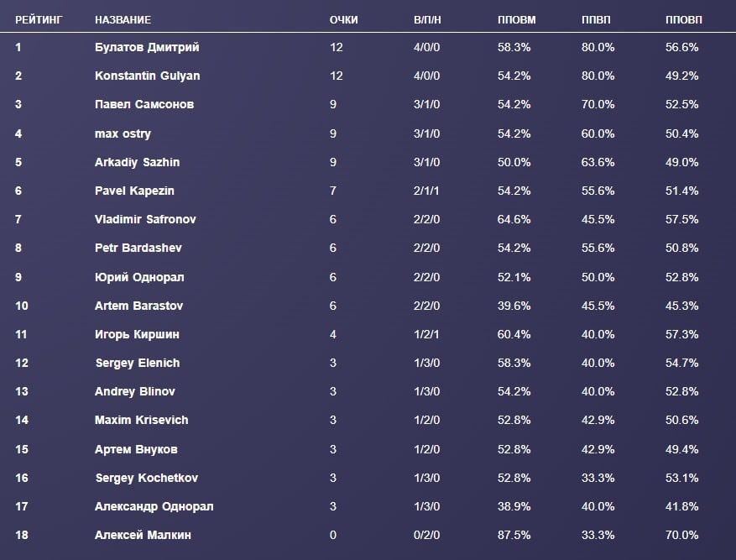Screen dimensions: 736x560
Task: Select the В/П/Н column header
Action: [x=427, y=19]
